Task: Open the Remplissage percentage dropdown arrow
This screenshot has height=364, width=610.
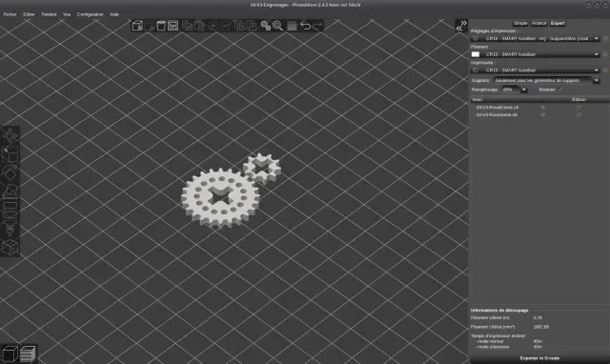Action: point(523,90)
